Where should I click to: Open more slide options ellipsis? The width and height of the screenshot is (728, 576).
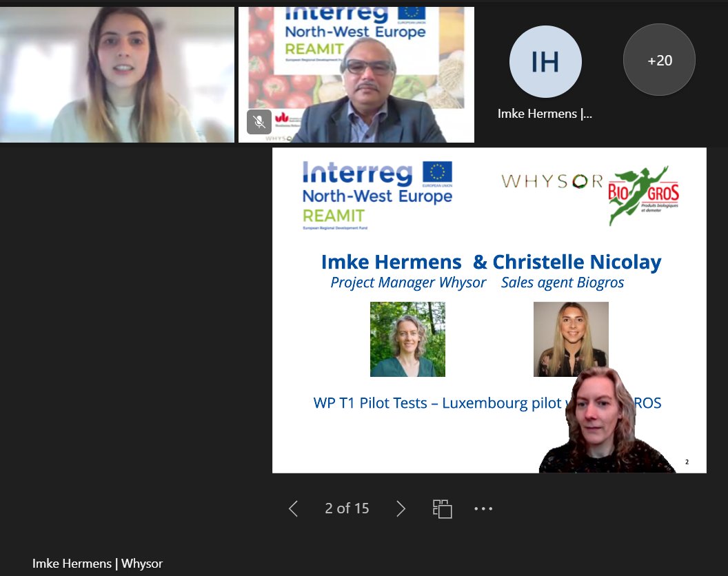[x=483, y=508]
